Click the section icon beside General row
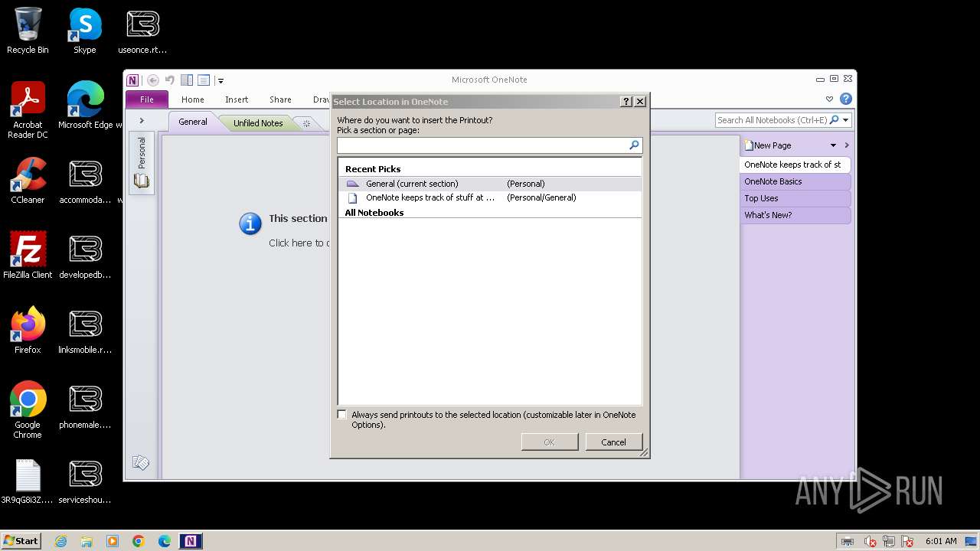The width and height of the screenshot is (980, 551). coord(352,184)
